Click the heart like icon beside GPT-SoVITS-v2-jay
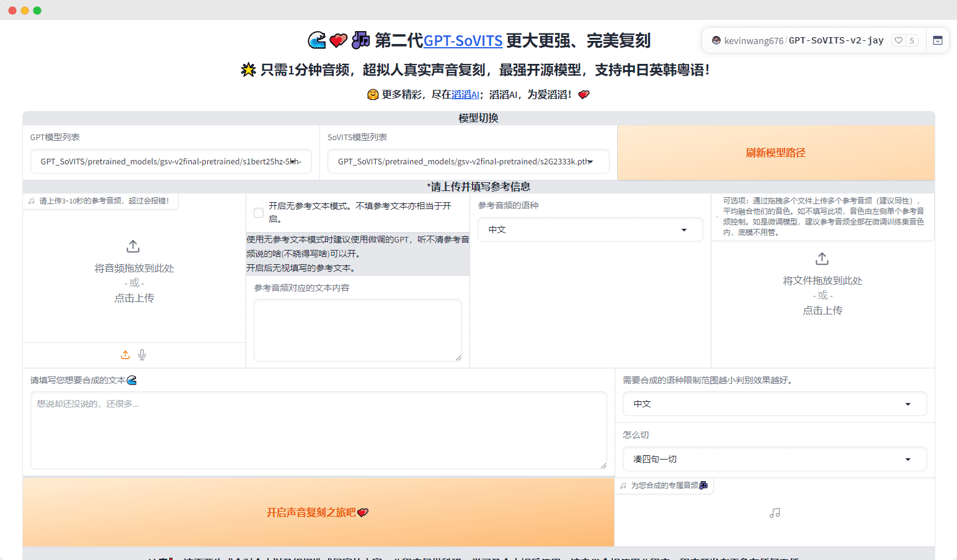Viewport: 957px width, 560px height. pyautogui.click(x=898, y=40)
